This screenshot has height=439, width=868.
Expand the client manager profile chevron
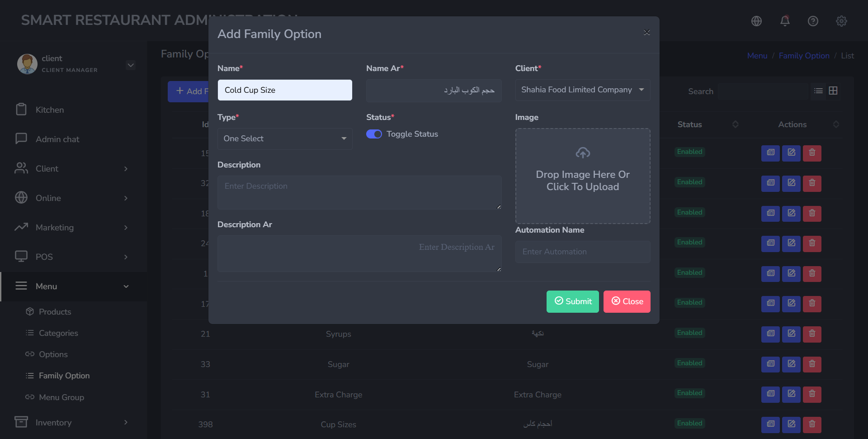pos(131,65)
